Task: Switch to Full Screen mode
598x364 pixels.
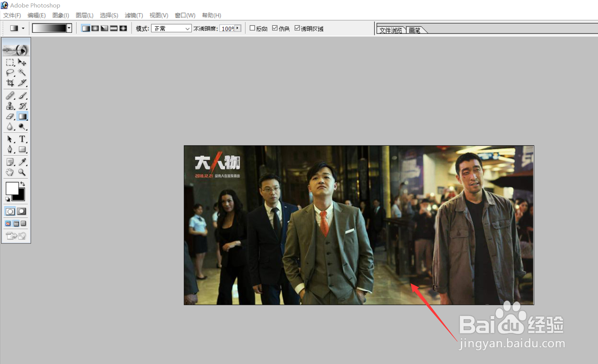Action: coord(24,223)
